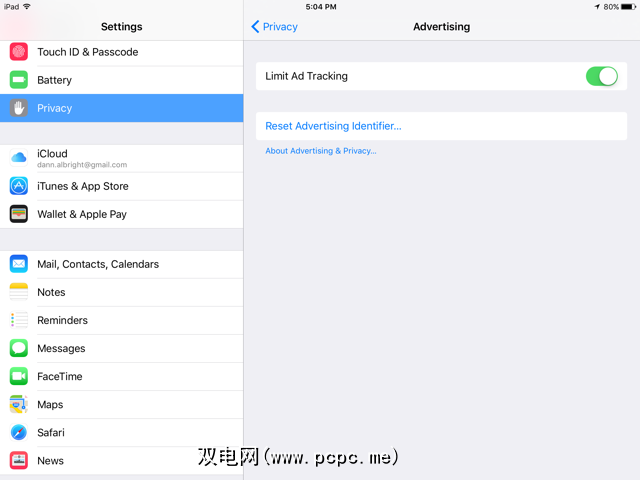This screenshot has height=480, width=640.
Task: Go back using the Privacy chevron
Action: 274,27
